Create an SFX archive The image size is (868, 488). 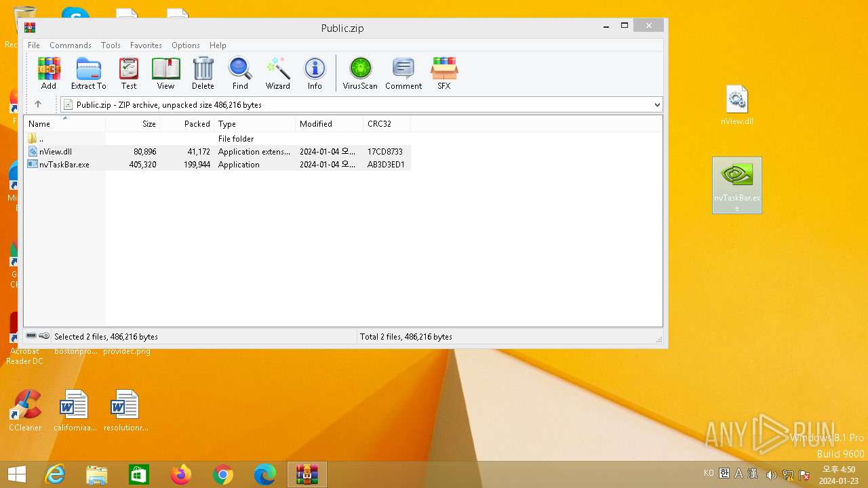click(443, 73)
